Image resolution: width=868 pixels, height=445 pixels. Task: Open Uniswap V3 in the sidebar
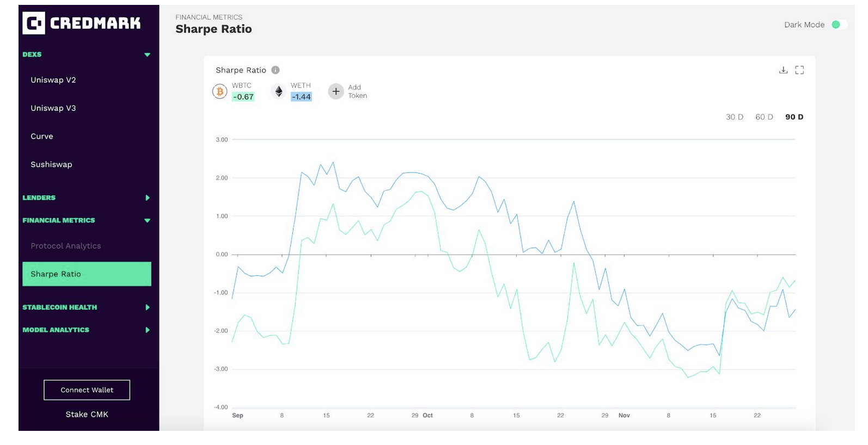coord(53,108)
